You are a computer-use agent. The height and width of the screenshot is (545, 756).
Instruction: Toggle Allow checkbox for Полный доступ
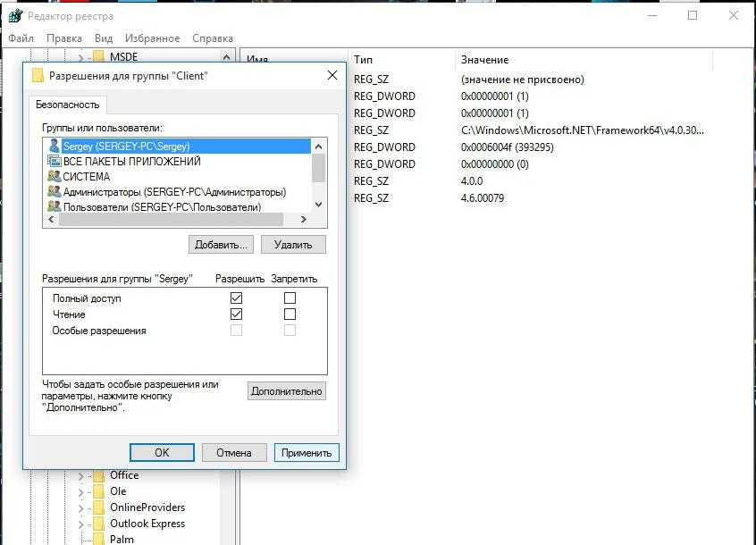point(236,298)
